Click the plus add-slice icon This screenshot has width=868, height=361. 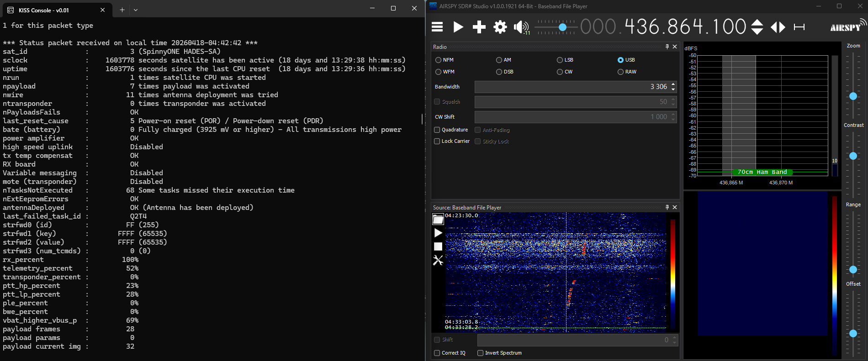479,27
